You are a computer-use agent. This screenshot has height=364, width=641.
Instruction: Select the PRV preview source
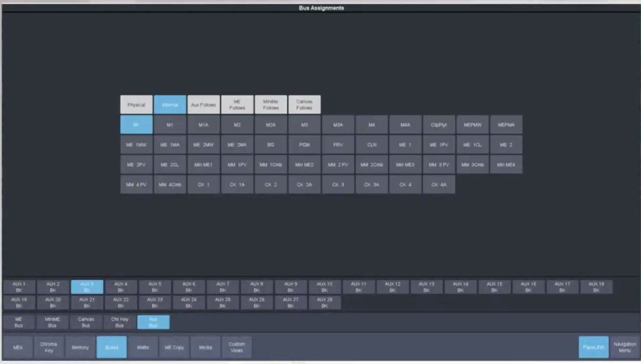[338, 144]
